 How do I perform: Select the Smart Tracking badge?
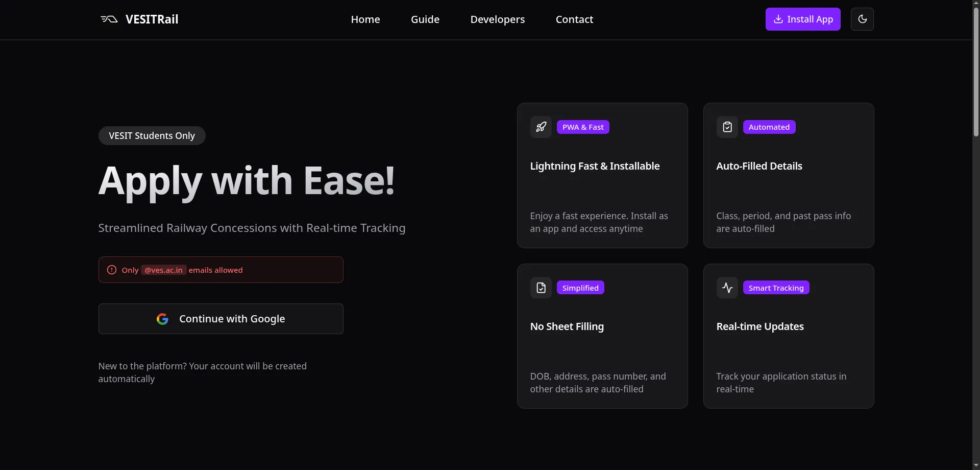tap(776, 287)
